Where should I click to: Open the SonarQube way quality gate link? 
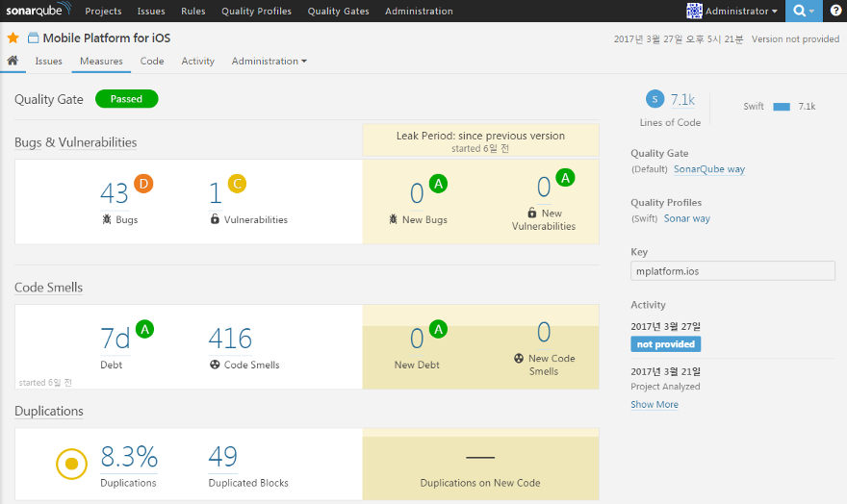point(709,169)
